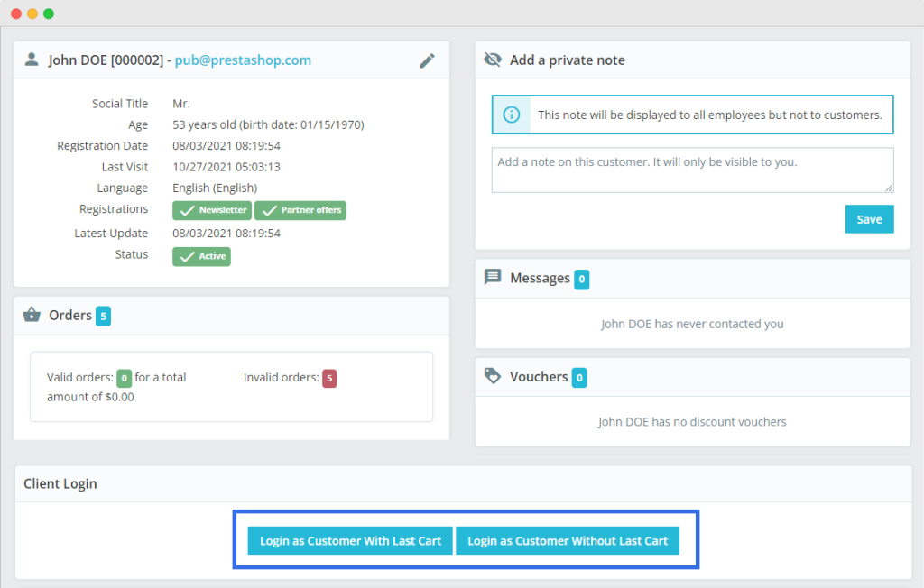Click the Vouchers count badge
The width and height of the screenshot is (924, 588).
click(x=579, y=378)
